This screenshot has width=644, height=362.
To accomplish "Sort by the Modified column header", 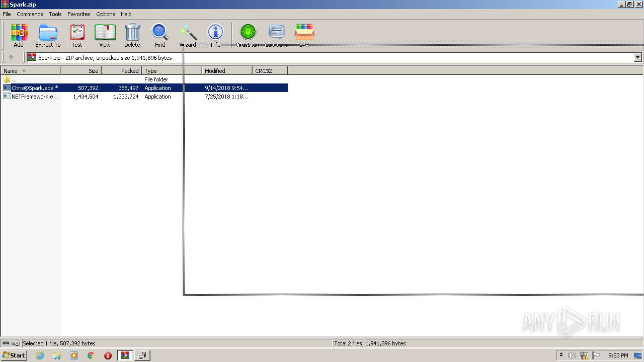I will click(x=227, y=71).
